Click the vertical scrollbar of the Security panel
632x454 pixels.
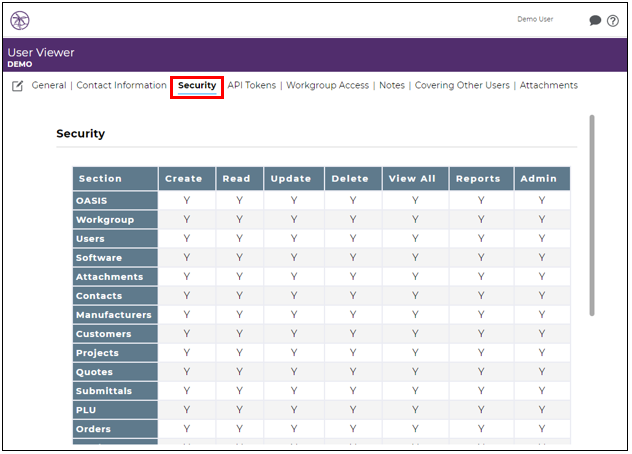point(592,215)
